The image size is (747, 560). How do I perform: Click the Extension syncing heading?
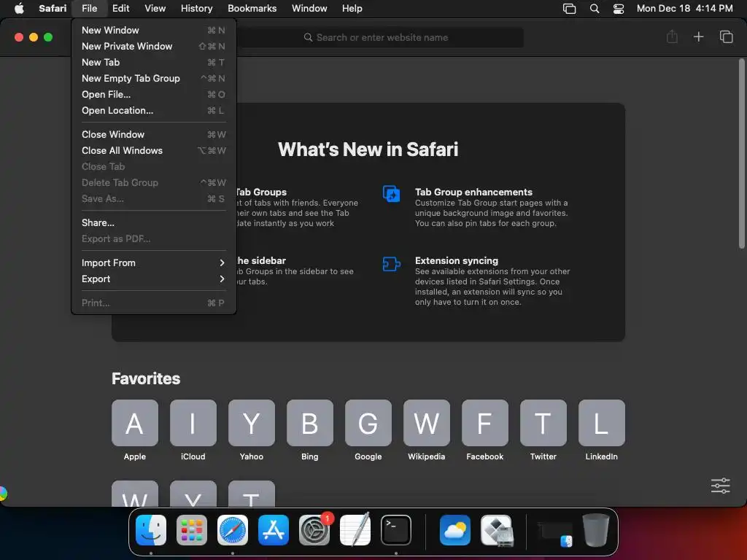(x=457, y=260)
